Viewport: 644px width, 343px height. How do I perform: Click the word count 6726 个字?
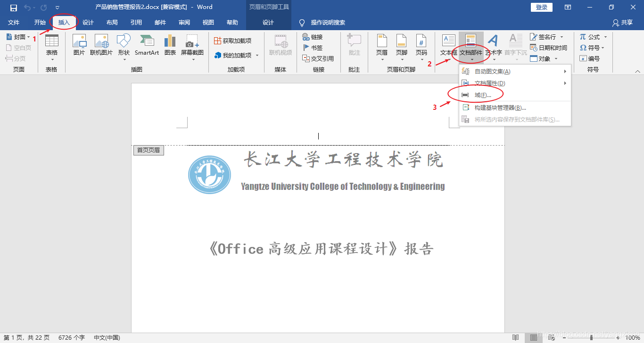click(x=72, y=338)
